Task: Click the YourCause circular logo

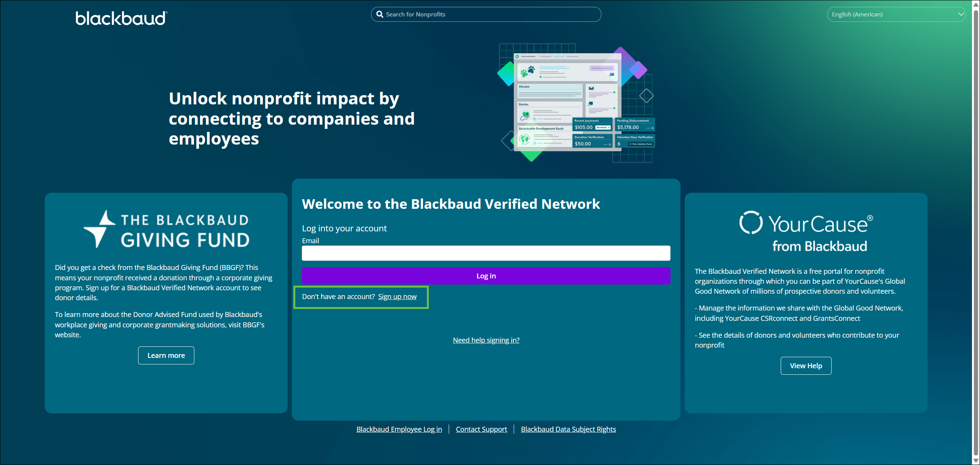Action: pos(750,222)
